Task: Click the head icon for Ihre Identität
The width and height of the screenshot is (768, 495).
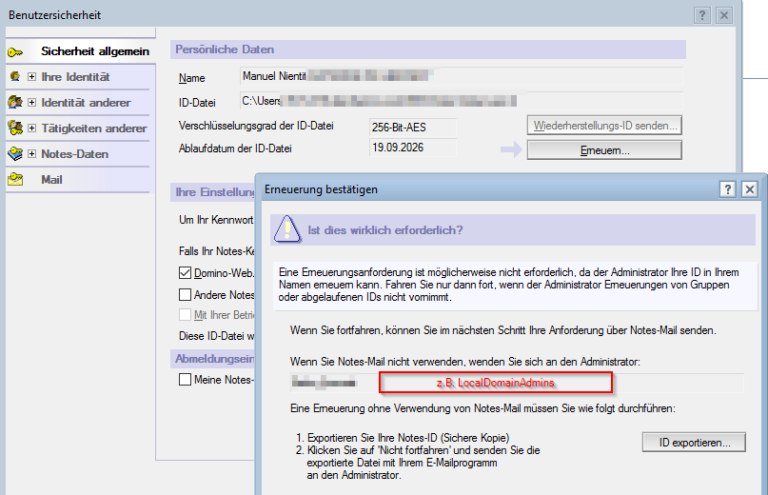Action: point(15,76)
